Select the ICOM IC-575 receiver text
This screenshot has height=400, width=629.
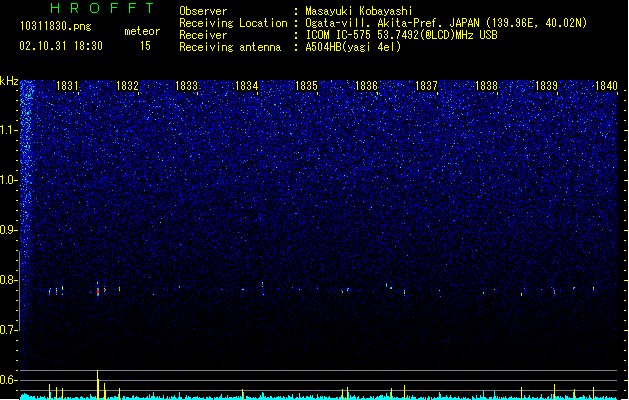click(401, 35)
